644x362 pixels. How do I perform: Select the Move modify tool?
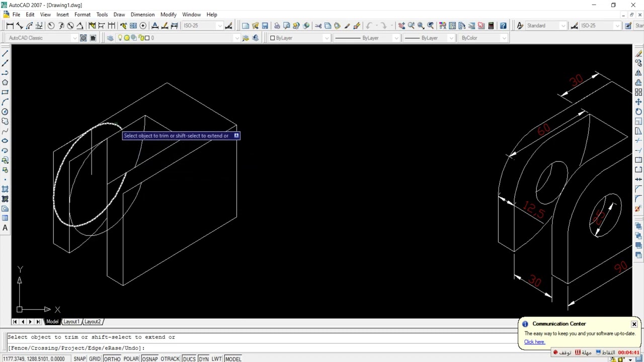(x=638, y=102)
